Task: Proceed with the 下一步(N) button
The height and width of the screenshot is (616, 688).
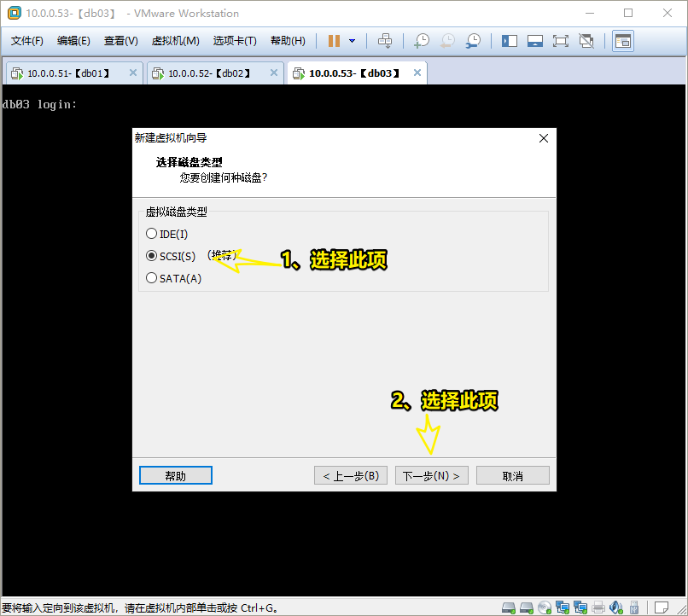Action: pyautogui.click(x=432, y=475)
